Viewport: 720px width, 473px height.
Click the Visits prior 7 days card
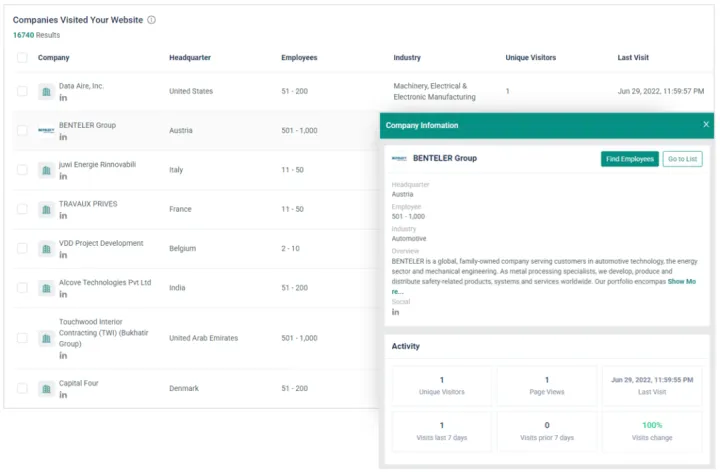coord(546,431)
